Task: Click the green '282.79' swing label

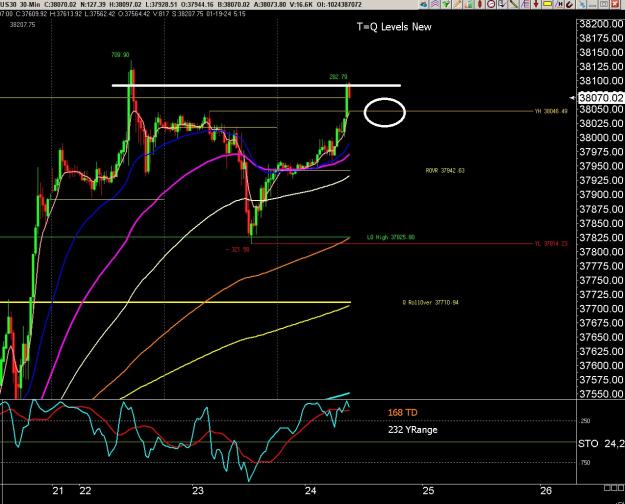Action: click(338, 77)
